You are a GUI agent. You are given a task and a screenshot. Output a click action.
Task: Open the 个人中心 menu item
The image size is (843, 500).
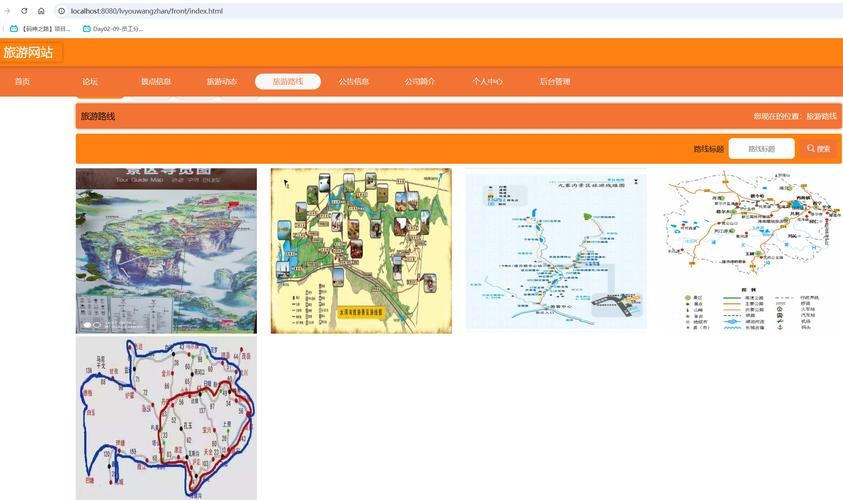(x=488, y=82)
